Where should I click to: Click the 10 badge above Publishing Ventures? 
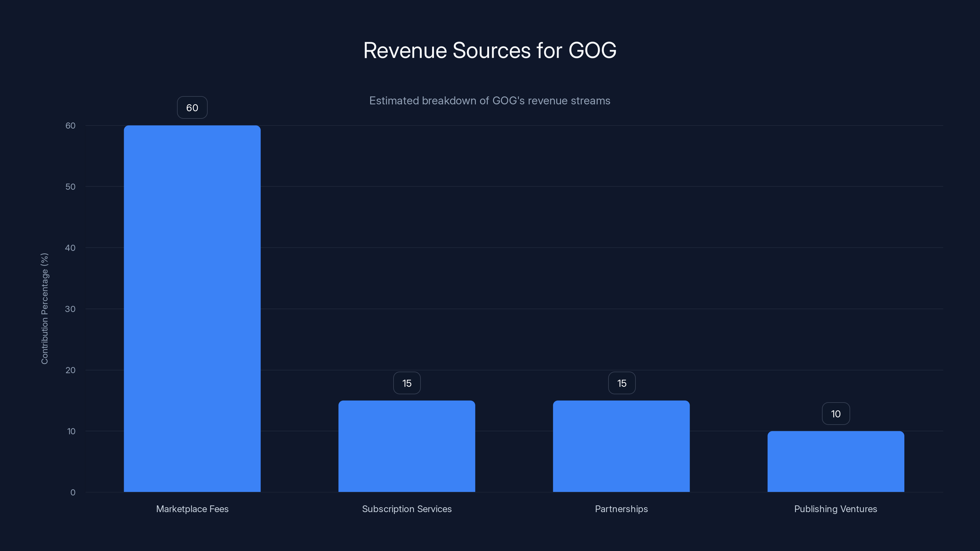click(835, 413)
